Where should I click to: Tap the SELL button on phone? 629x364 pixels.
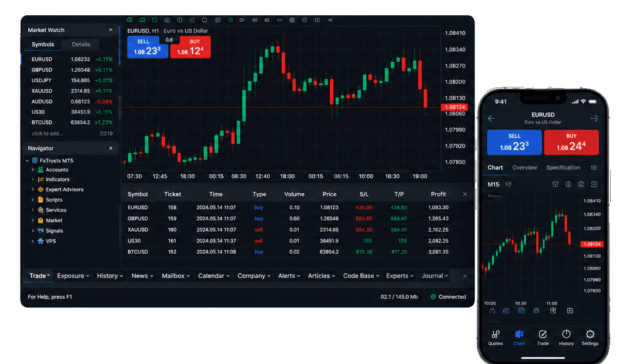514,142
